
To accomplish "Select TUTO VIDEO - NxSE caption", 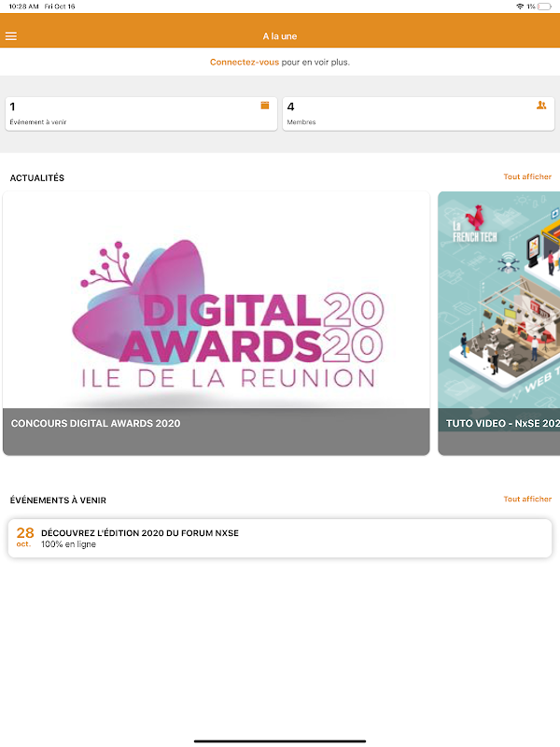I will pos(503,423).
